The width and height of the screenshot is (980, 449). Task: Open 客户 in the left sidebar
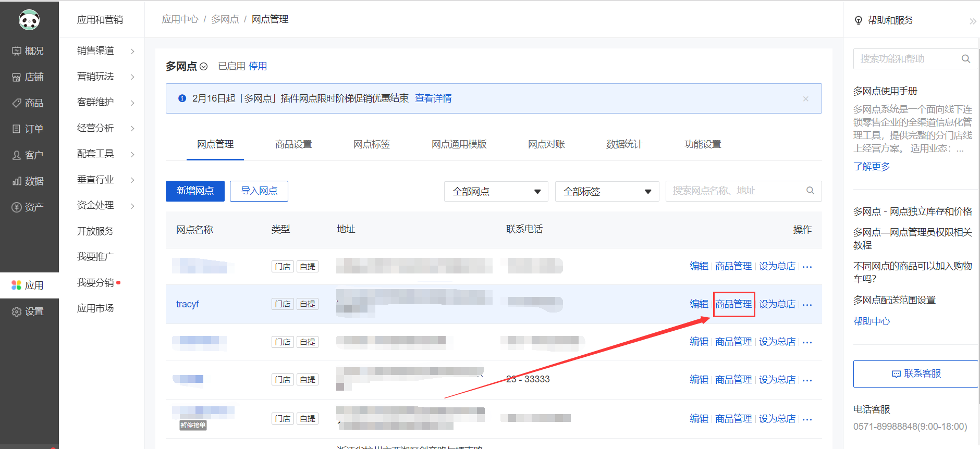[29, 155]
